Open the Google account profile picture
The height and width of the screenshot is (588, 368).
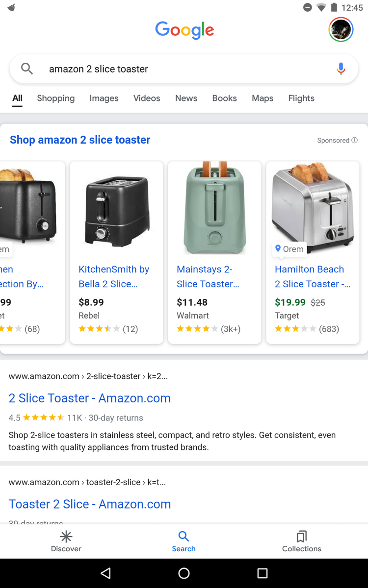[341, 29]
